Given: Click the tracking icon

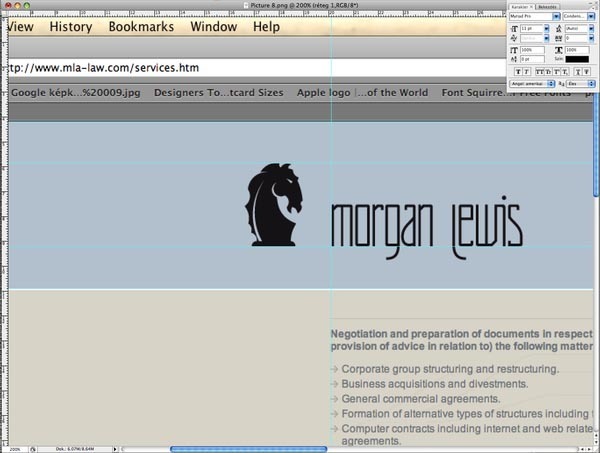Looking at the screenshot, I should click(559, 38).
